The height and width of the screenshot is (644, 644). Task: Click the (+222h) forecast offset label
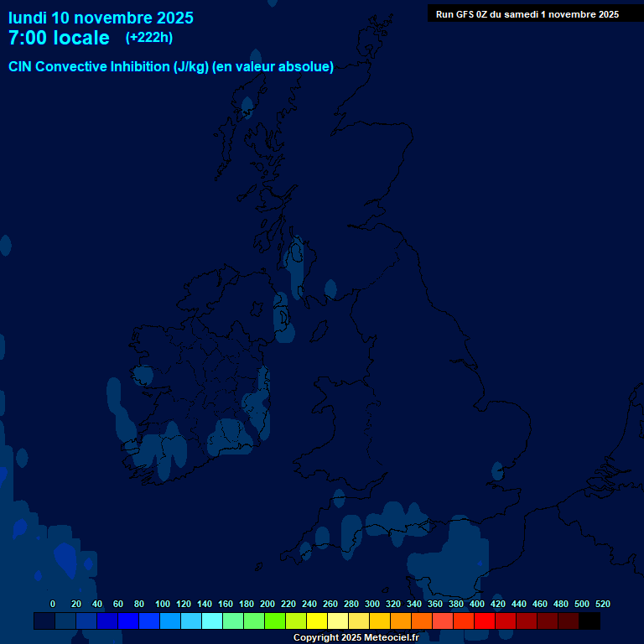click(151, 38)
